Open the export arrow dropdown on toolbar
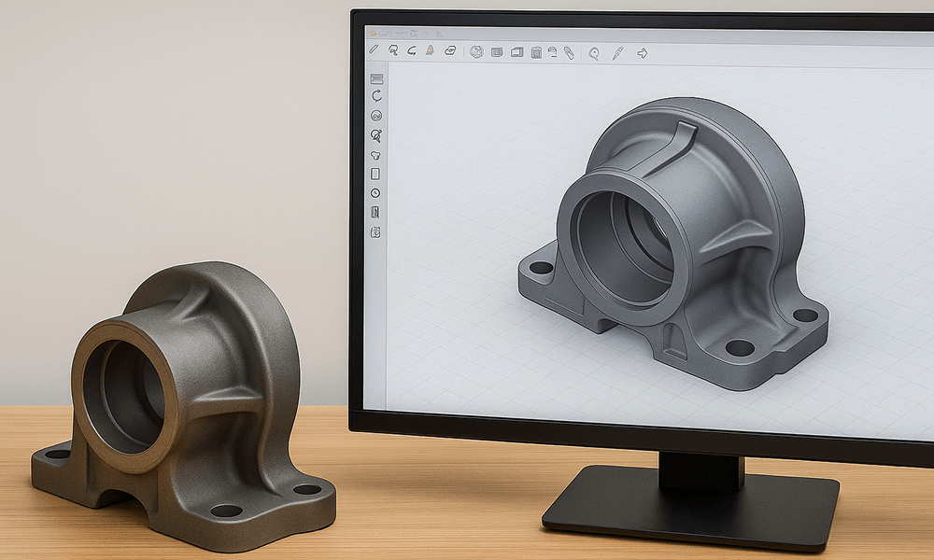This screenshot has width=934, height=560. (x=643, y=51)
